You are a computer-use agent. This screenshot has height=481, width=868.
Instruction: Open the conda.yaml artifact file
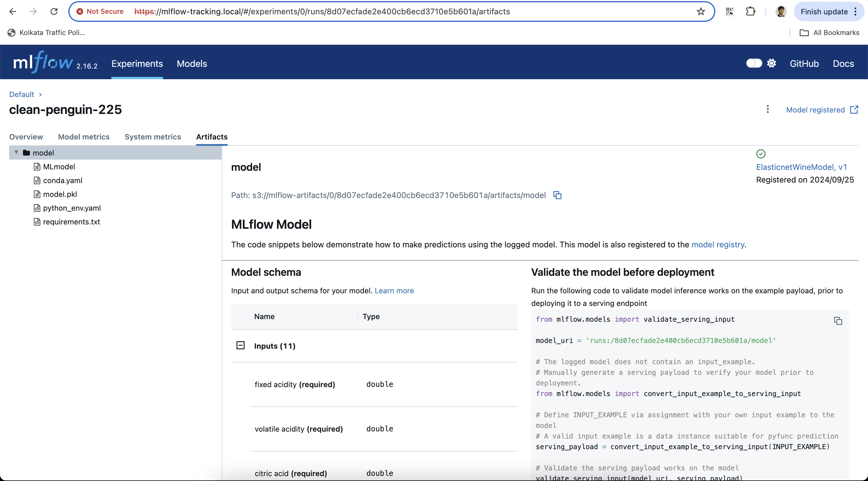click(63, 181)
